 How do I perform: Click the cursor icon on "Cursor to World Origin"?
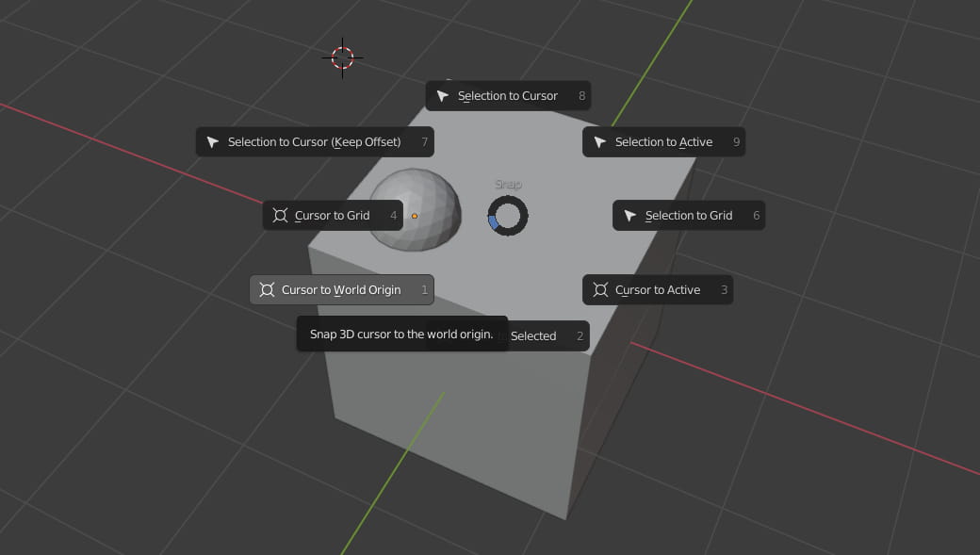coord(267,289)
